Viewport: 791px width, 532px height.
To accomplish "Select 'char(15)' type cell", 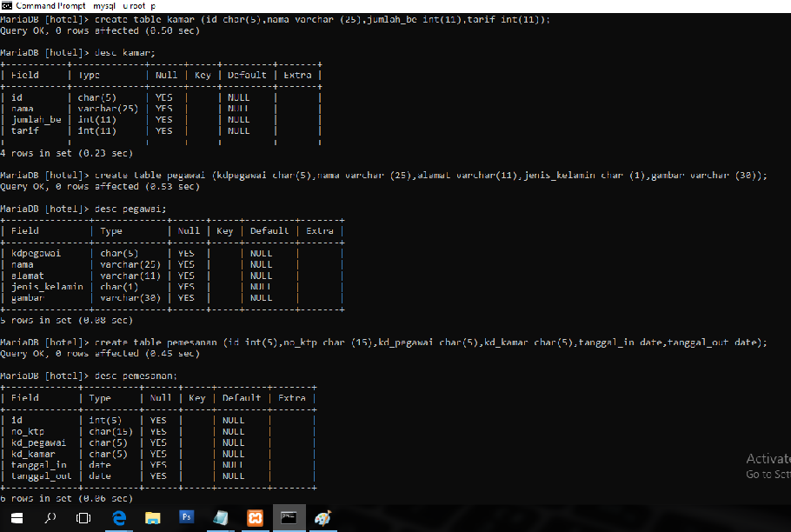I will click(111, 431).
